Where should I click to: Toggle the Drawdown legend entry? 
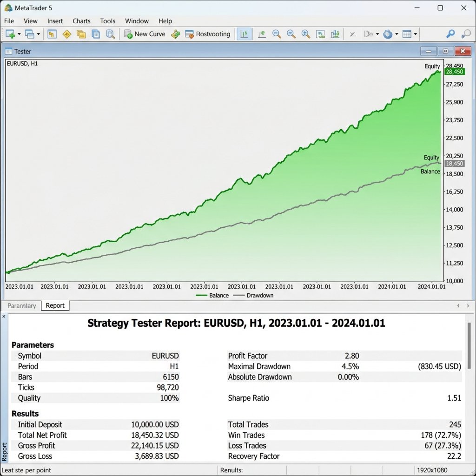click(x=253, y=295)
